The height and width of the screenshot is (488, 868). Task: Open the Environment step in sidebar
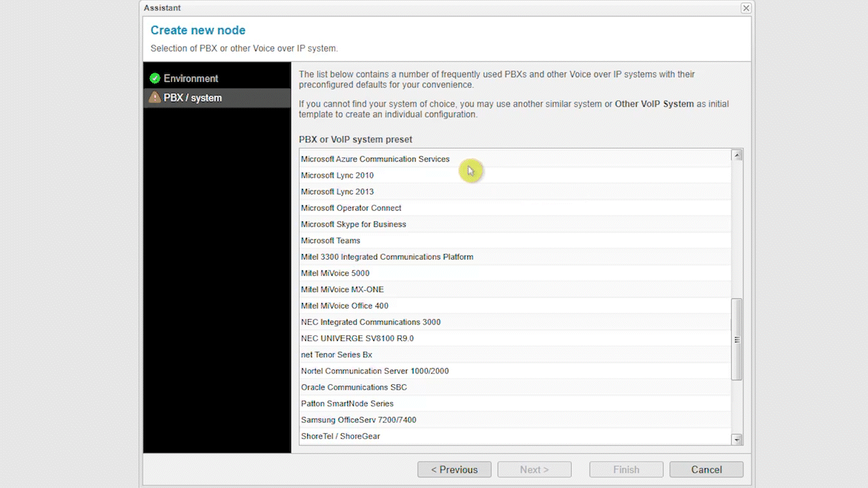(x=217, y=79)
